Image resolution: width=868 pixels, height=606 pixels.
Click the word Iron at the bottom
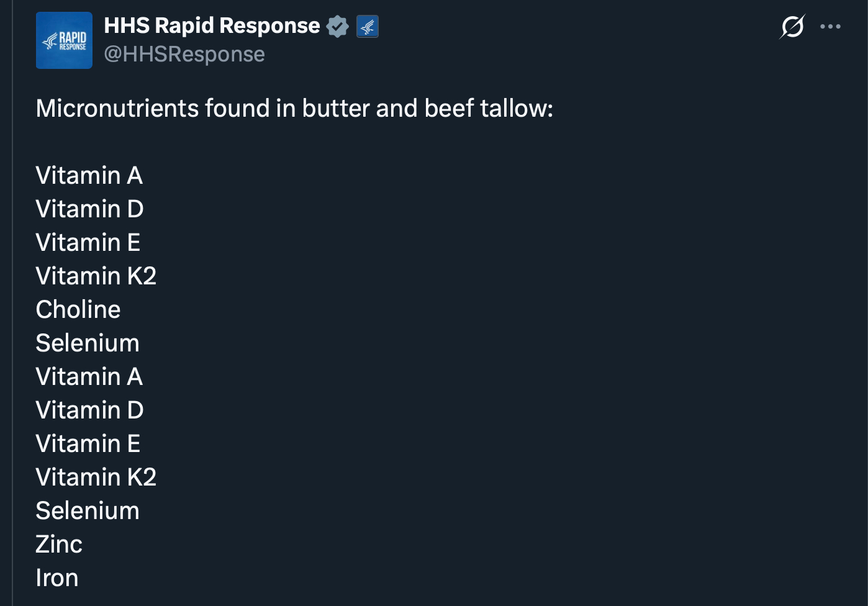click(x=57, y=577)
